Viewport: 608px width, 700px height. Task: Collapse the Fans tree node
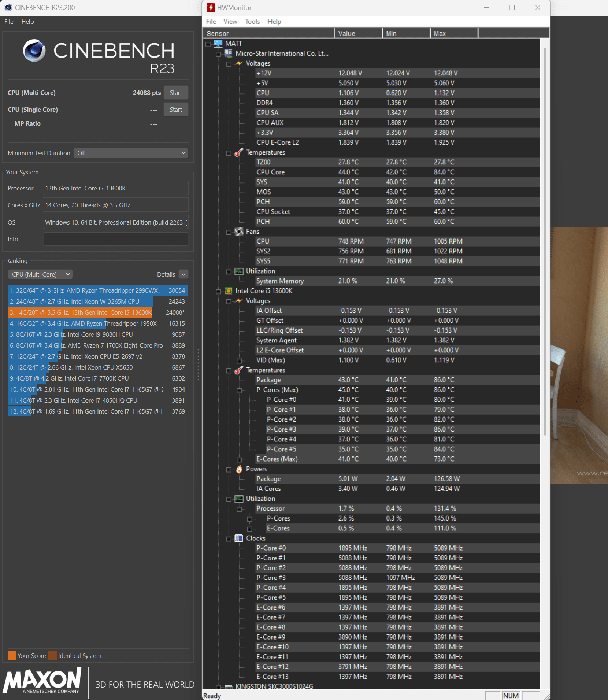229,232
